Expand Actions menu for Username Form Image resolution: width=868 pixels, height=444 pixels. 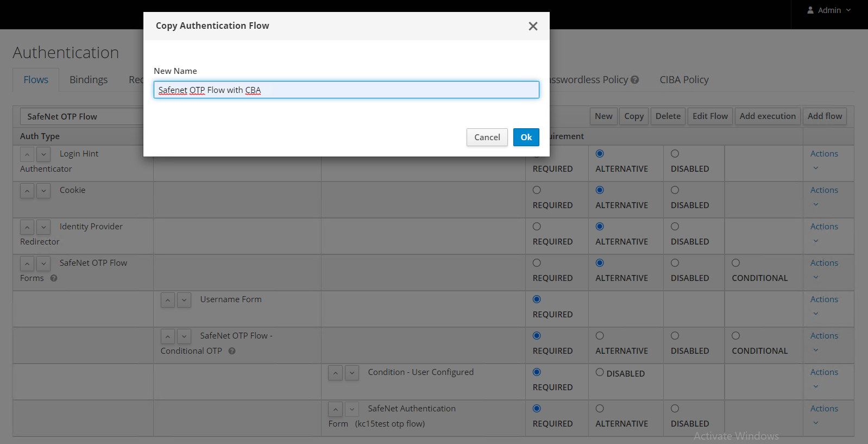823,305
